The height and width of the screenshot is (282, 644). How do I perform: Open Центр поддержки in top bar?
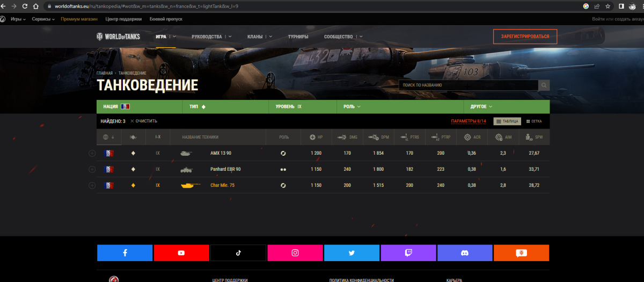click(124, 19)
